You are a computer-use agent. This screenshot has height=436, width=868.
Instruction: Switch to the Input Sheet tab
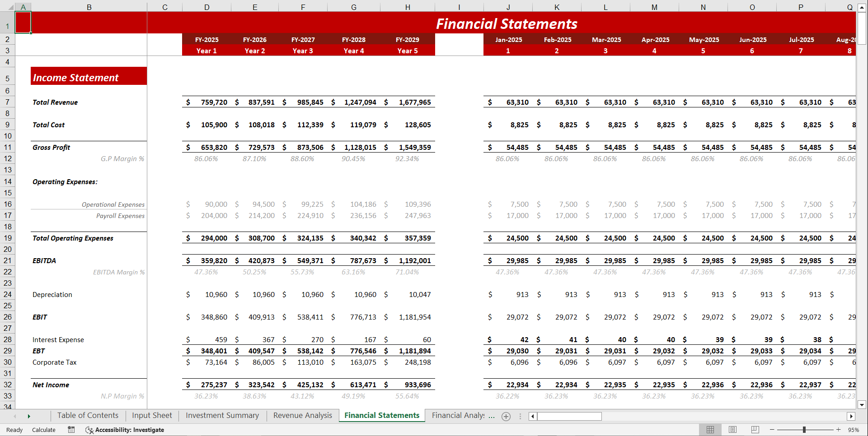coord(151,415)
